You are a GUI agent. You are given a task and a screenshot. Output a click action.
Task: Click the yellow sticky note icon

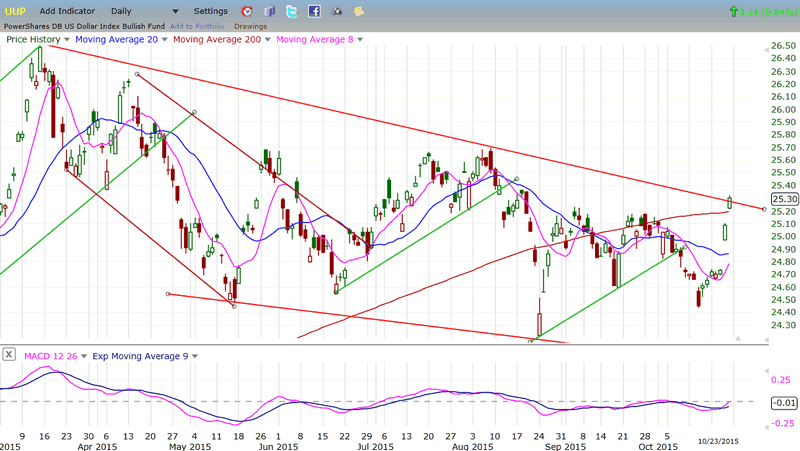point(359,11)
